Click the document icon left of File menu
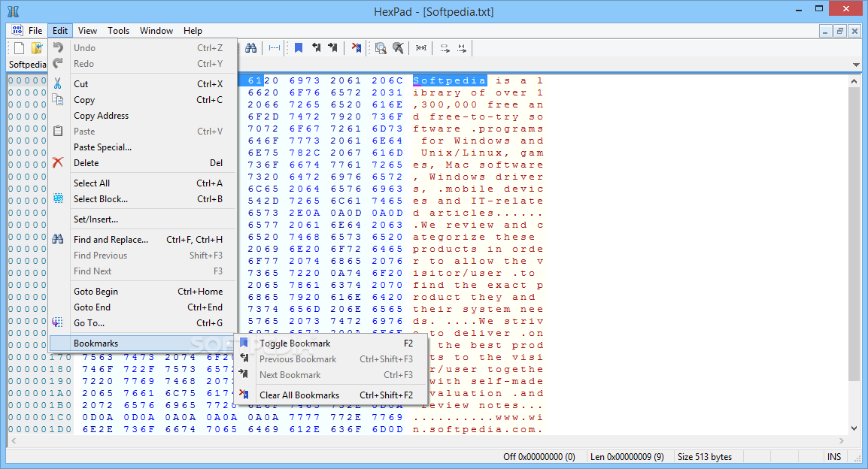The height and width of the screenshot is (469, 868). pyautogui.click(x=18, y=30)
